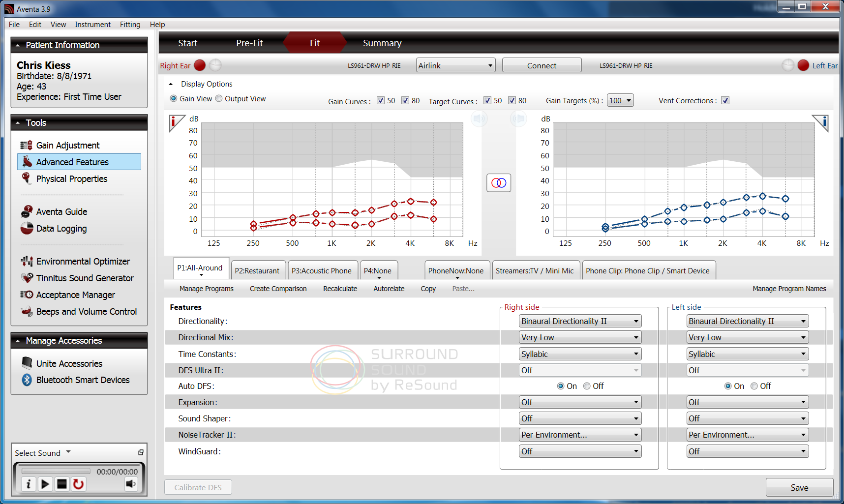Open Beeps and Volume Control icon
The image size is (844, 504).
tap(27, 311)
